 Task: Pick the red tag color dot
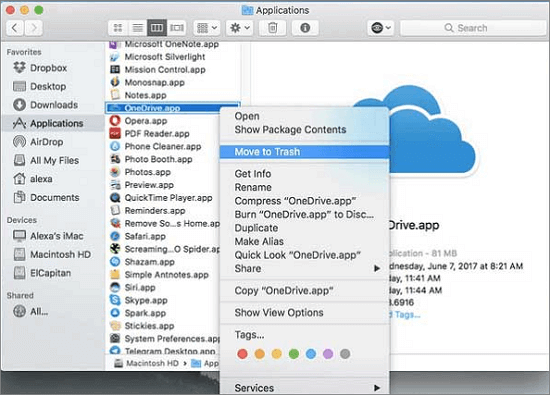[x=242, y=354]
